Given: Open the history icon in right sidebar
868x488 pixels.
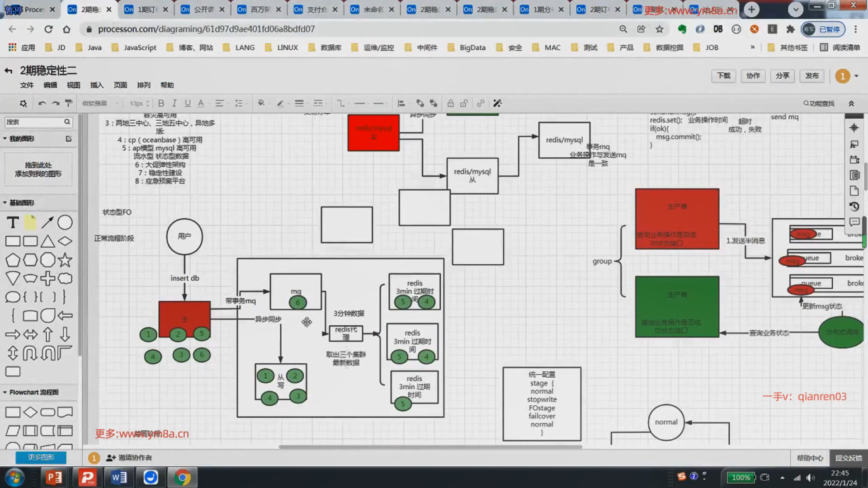Looking at the screenshot, I should click(854, 206).
